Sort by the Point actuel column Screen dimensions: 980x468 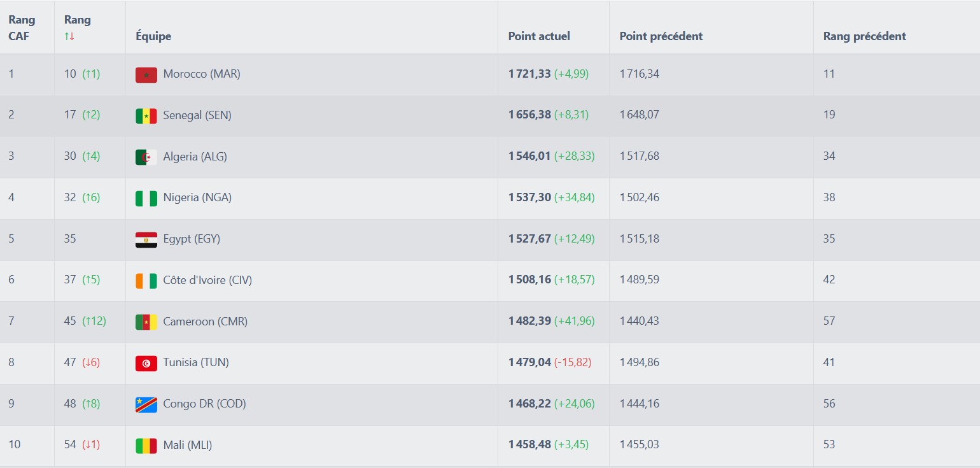coord(538,36)
